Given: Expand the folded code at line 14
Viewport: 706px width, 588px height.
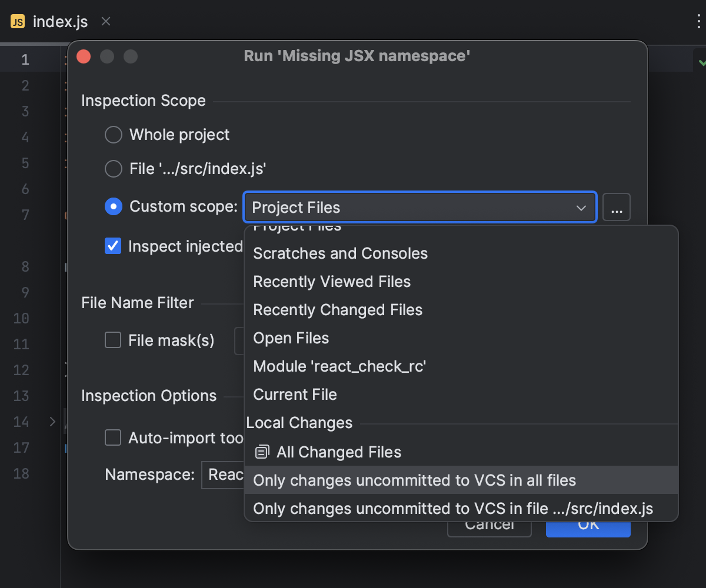Looking at the screenshot, I should coord(52,422).
